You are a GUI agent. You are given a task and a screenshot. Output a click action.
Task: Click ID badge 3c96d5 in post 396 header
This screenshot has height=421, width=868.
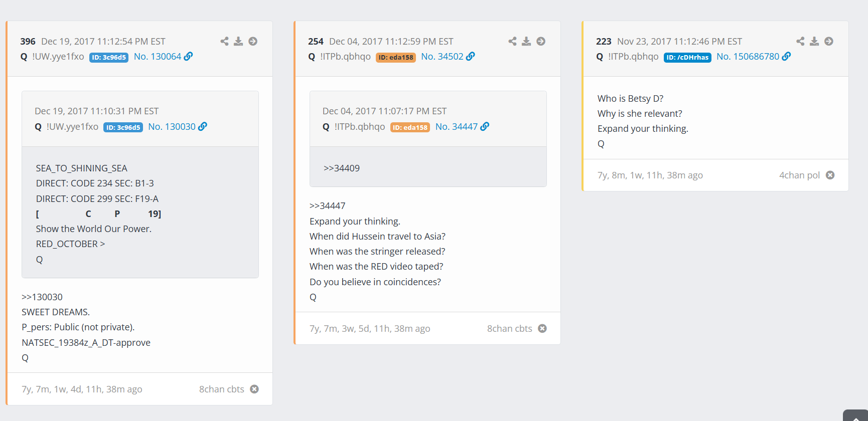click(x=109, y=57)
